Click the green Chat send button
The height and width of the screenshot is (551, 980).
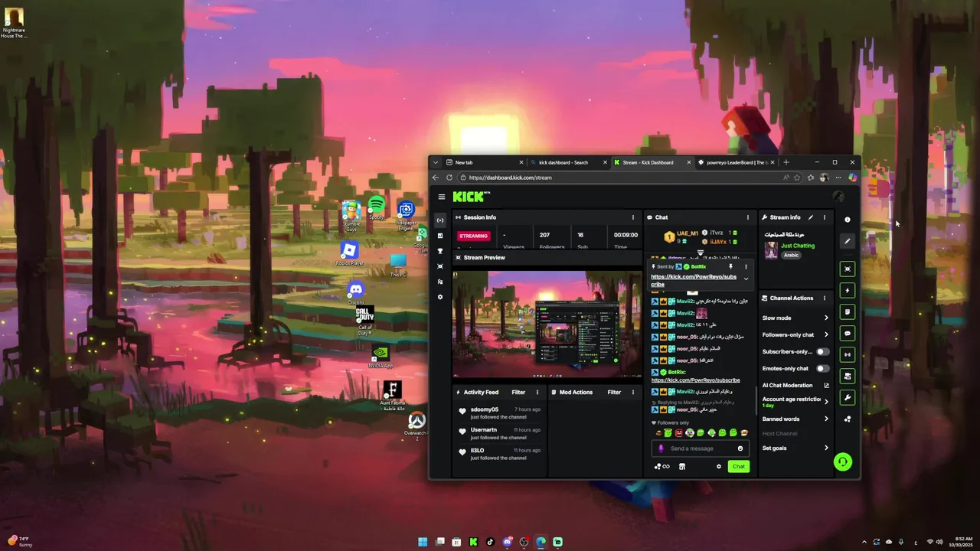[x=738, y=466]
